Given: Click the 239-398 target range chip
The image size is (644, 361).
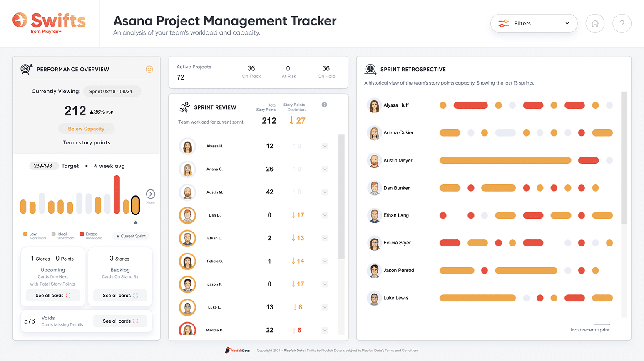Looking at the screenshot, I should pos(43,166).
